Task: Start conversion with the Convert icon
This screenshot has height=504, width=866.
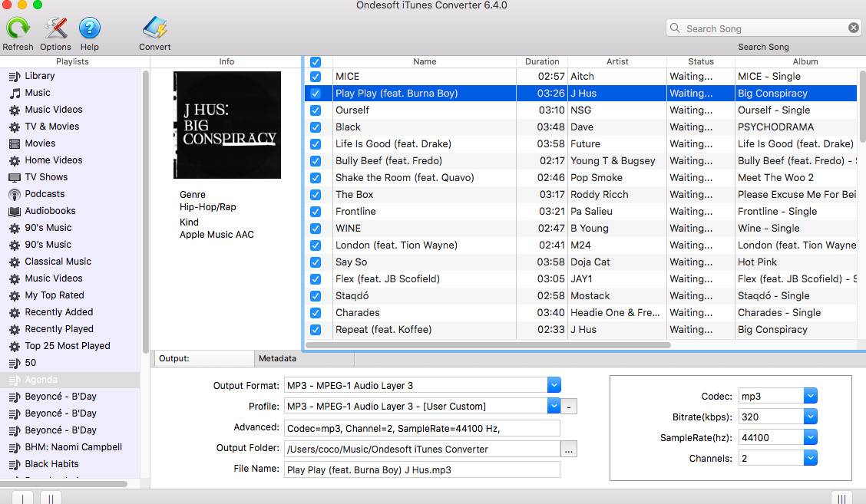Action: coord(154,28)
